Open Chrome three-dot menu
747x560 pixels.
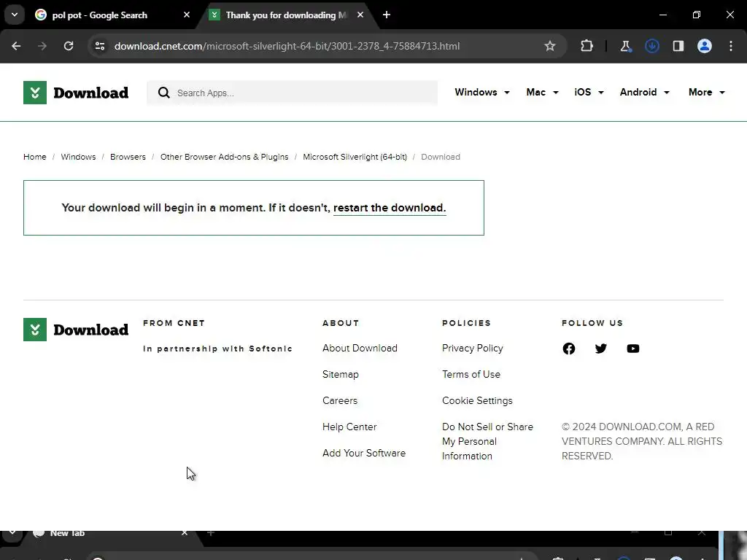tap(731, 46)
